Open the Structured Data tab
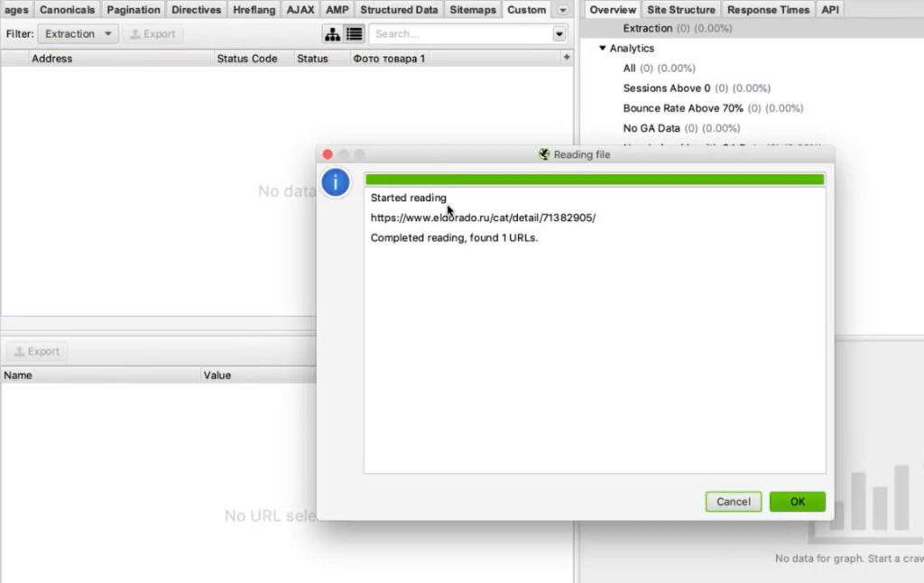The height and width of the screenshot is (583, 924). coord(399,10)
